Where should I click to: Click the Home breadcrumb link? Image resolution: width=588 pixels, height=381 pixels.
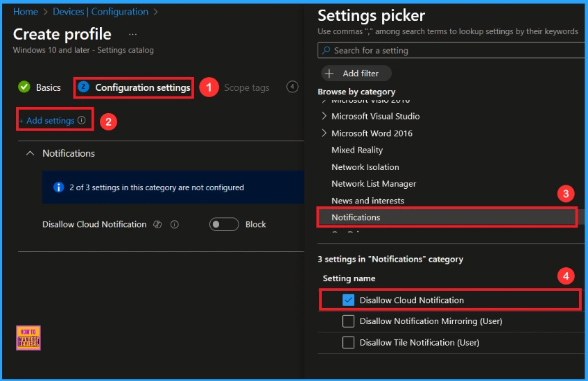coord(25,12)
